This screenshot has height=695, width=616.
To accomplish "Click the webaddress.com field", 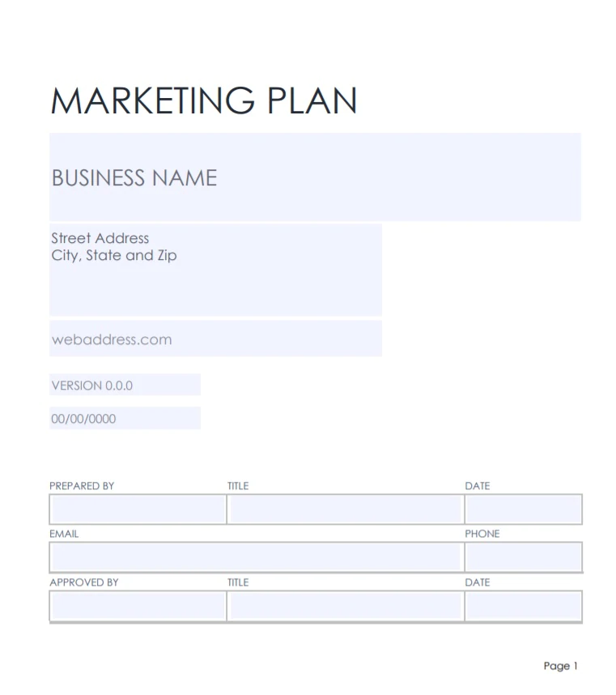I will (215, 339).
